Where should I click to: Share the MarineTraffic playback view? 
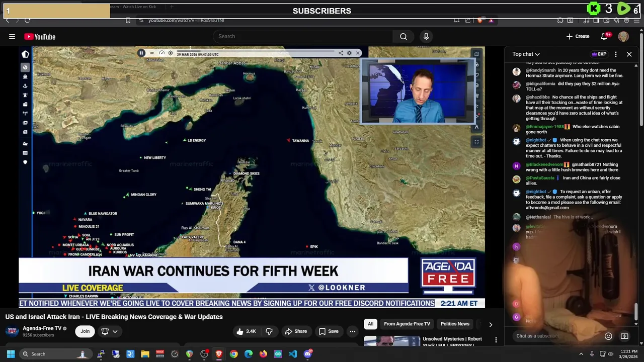(x=341, y=53)
